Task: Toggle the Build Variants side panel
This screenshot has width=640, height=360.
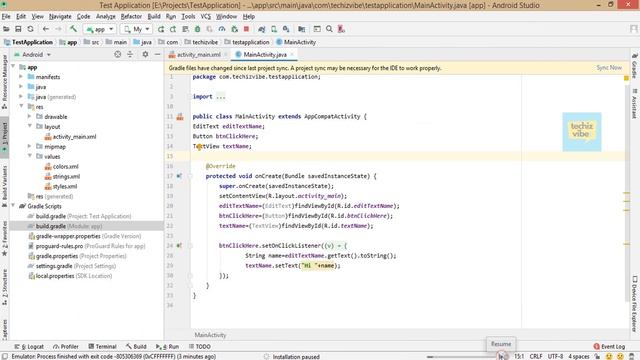Action: [4, 186]
